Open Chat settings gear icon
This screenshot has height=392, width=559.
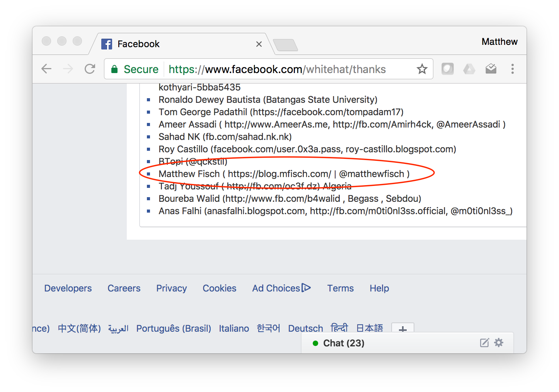click(x=499, y=343)
